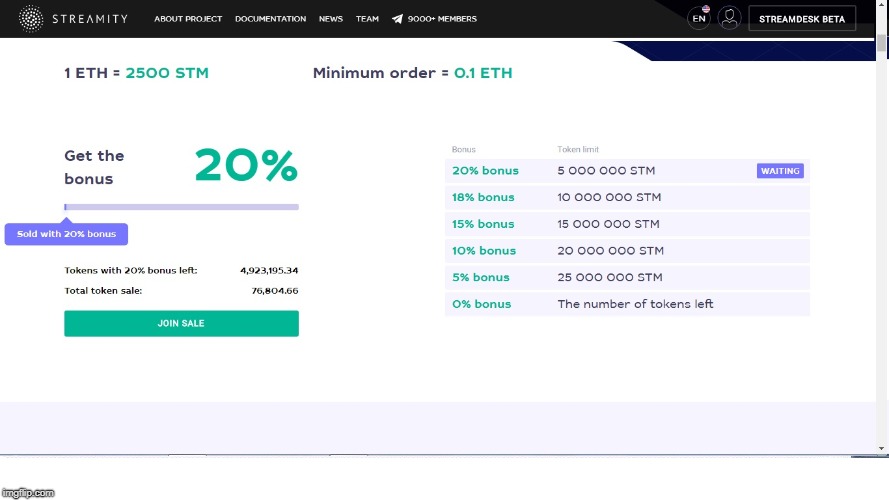The height and width of the screenshot is (500, 889).
Task: Launch StreamDesk Beta
Action: tap(802, 19)
